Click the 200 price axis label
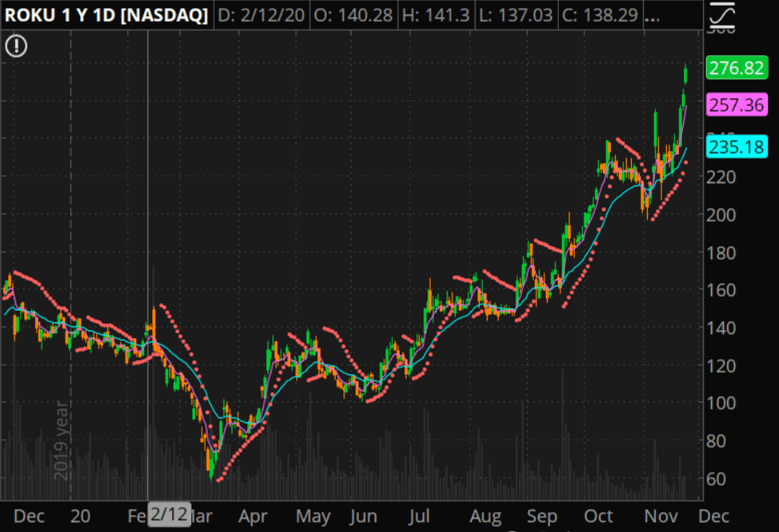779x532 pixels. [721, 215]
